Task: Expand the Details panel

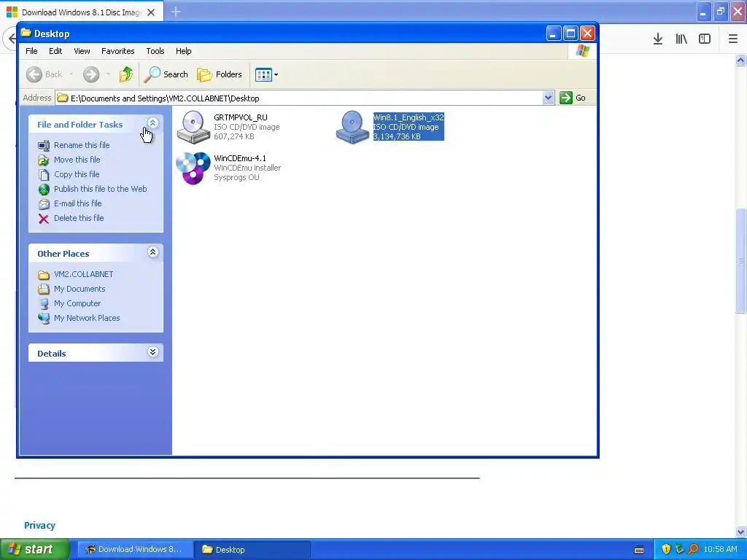Action: (x=152, y=352)
